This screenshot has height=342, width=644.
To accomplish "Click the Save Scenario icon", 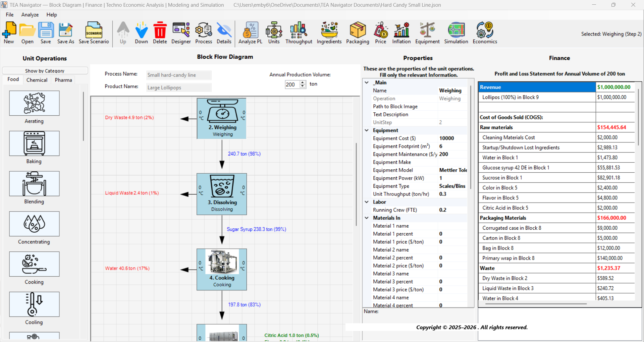I will coord(94,33).
